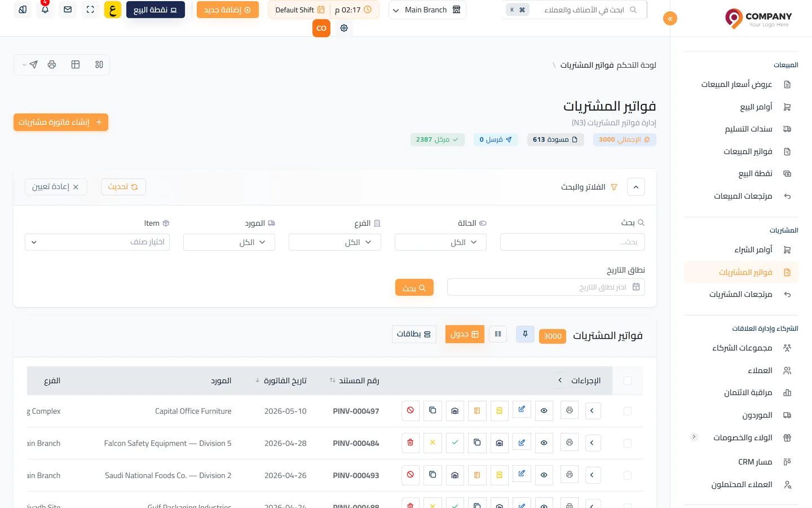Open the Item اختيار صنف dropdown
812x508 pixels.
[x=98, y=242]
